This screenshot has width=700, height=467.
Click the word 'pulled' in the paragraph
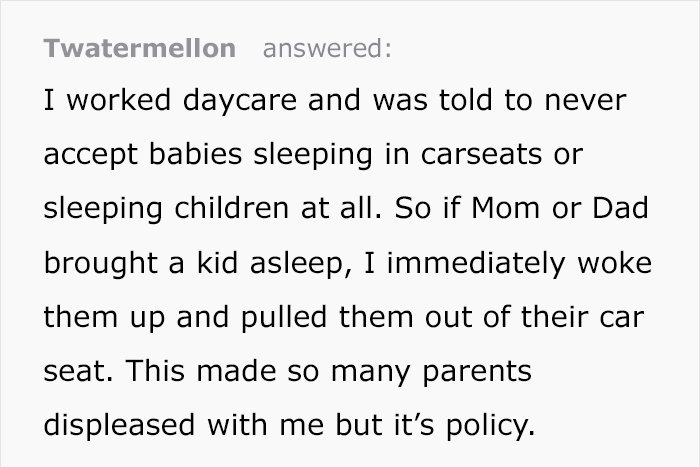(284, 317)
